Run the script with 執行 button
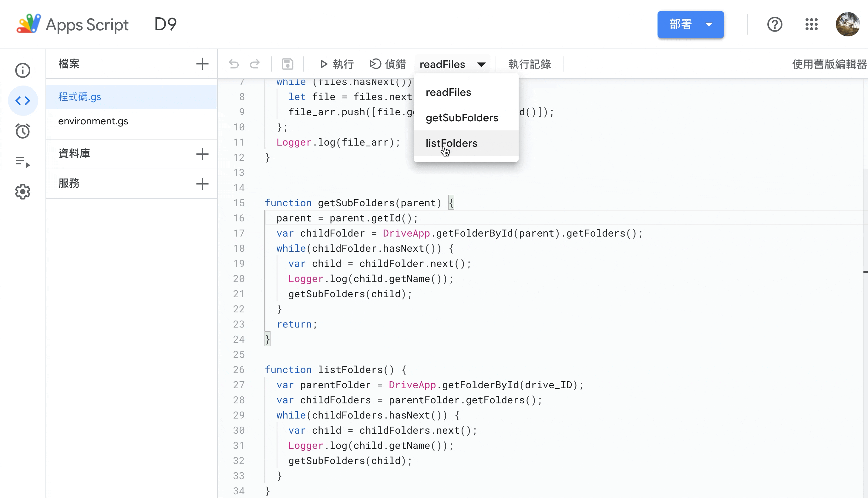Viewport: 868px width, 498px height. pos(337,64)
